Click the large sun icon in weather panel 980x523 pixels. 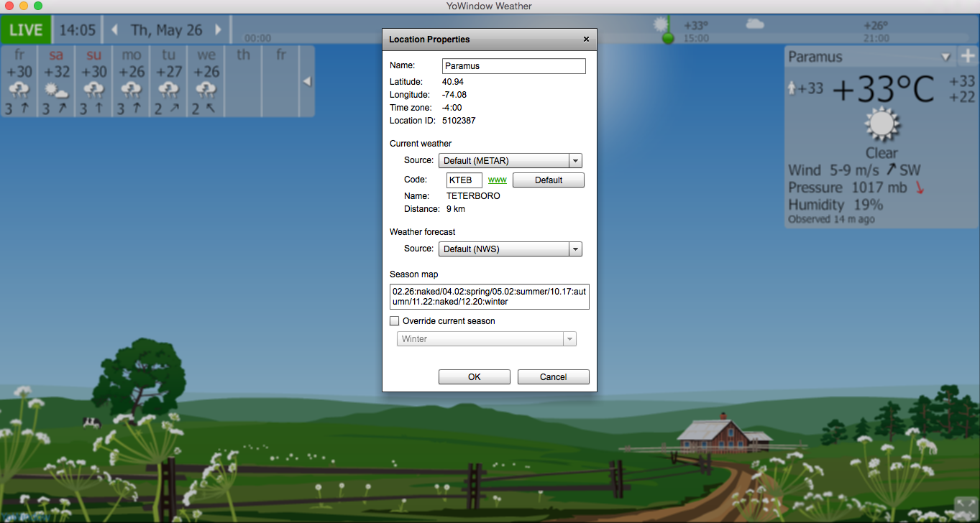pos(881,126)
